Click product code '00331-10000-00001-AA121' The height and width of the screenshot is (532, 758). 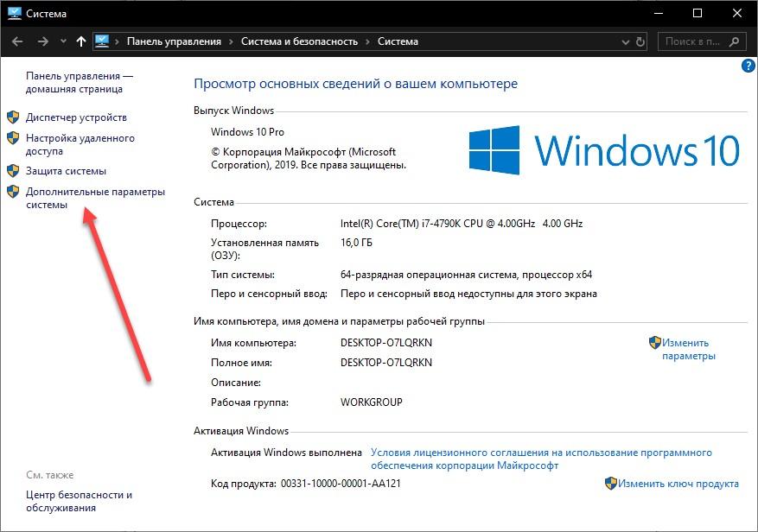point(341,484)
